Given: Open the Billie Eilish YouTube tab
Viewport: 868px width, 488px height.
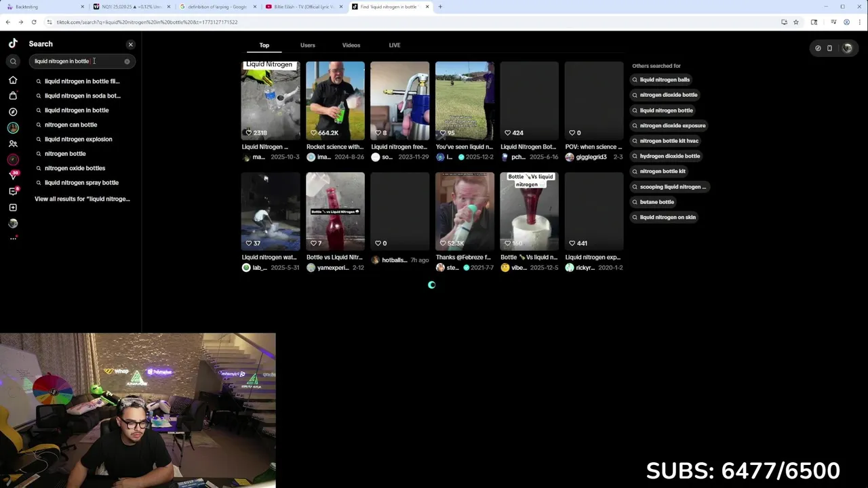Looking at the screenshot, I should [303, 7].
